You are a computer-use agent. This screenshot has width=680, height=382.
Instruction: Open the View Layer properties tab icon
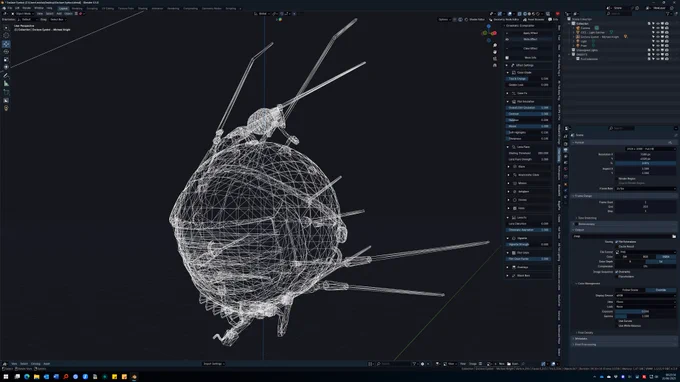tap(566, 157)
